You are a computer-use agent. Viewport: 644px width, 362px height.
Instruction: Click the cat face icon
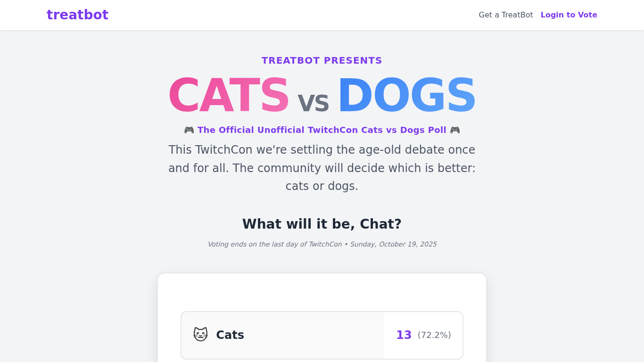coord(200,335)
